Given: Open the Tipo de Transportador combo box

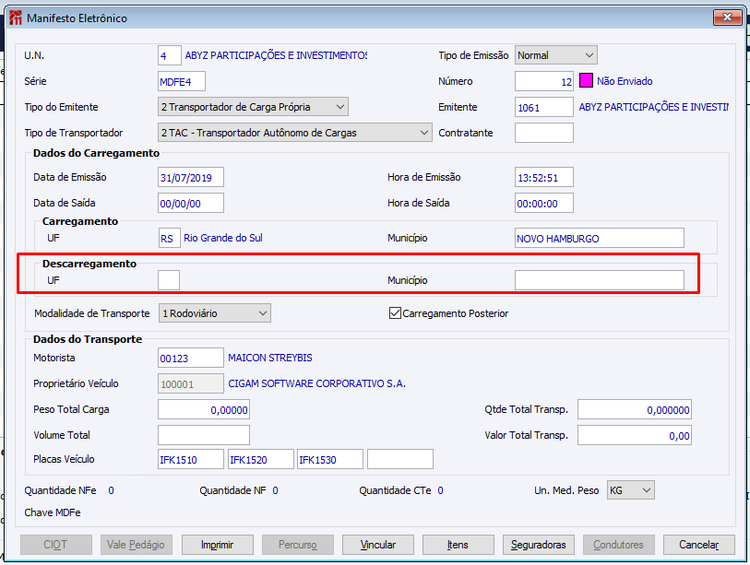Looking at the screenshot, I should [x=424, y=132].
